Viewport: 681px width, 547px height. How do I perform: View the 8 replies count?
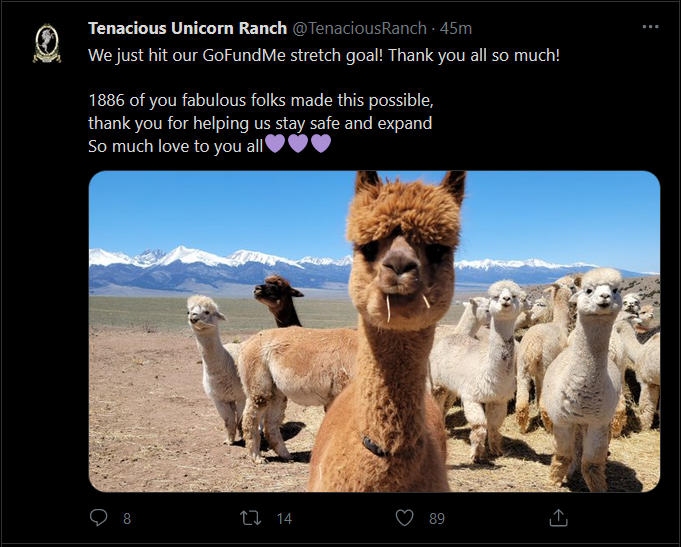[x=127, y=518]
